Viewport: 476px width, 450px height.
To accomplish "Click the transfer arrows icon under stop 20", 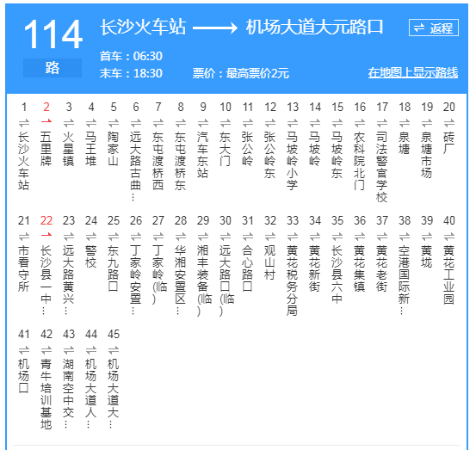I will click(x=449, y=123).
